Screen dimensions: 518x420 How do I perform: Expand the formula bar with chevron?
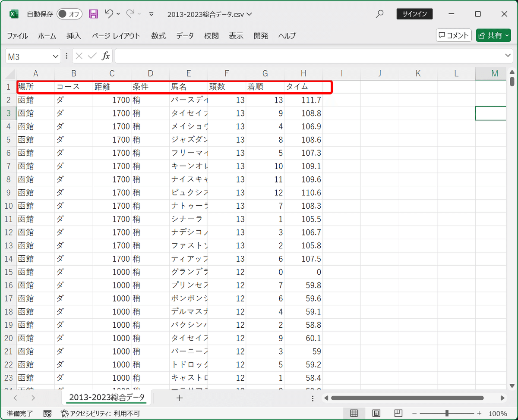point(508,56)
